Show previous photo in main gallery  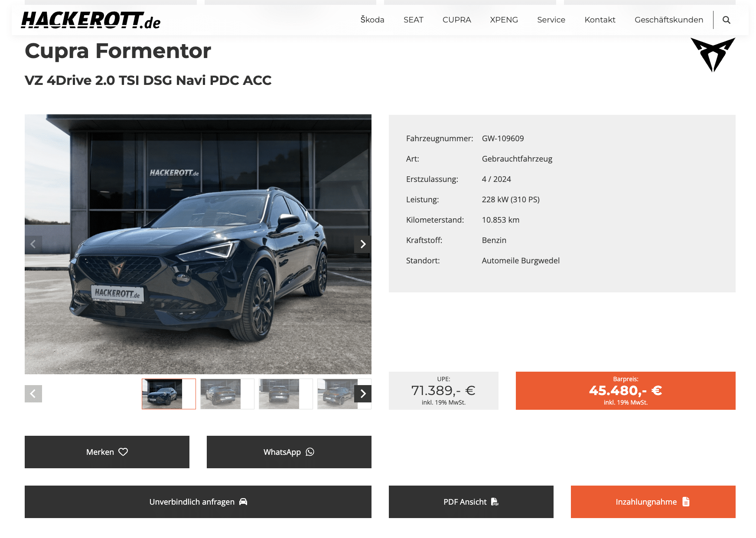[33, 244]
